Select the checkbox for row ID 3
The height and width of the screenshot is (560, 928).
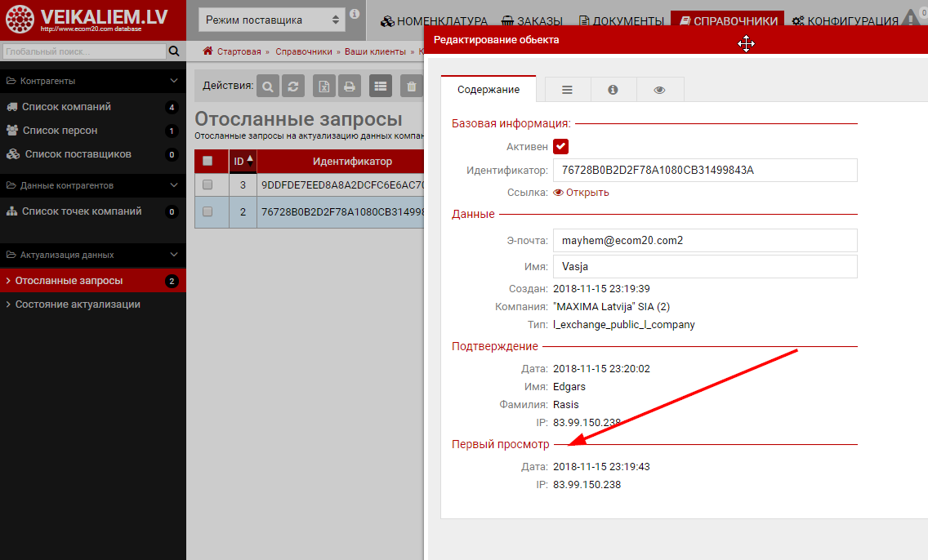click(207, 185)
